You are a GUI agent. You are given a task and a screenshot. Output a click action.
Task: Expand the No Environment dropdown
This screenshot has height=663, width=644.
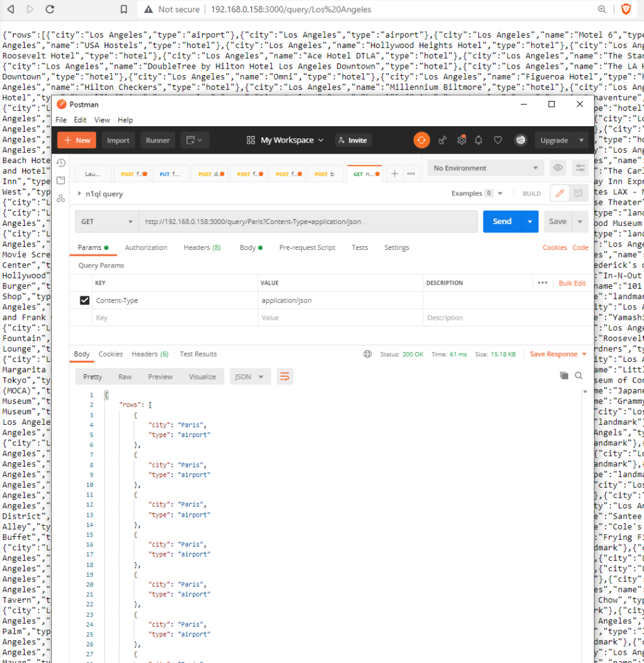(x=485, y=168)
